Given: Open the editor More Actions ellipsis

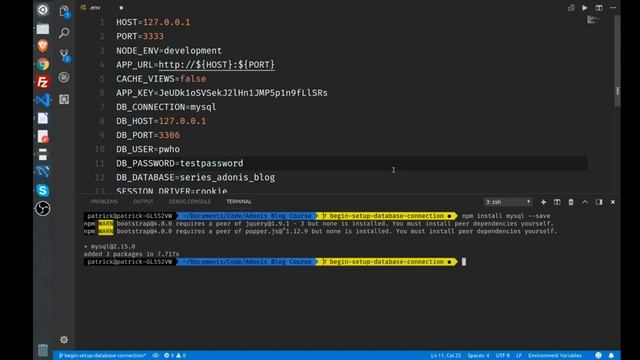Looking at the screenshot, I should pos(613,8).
